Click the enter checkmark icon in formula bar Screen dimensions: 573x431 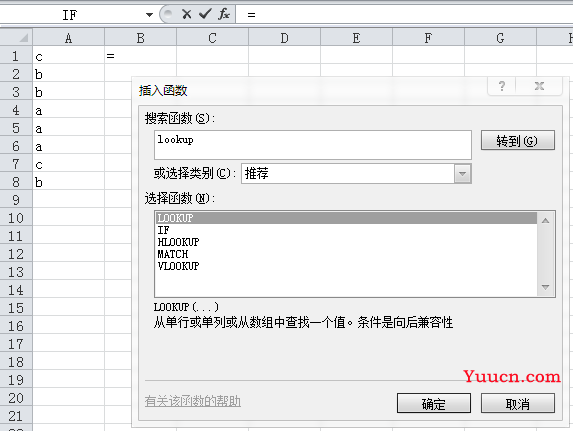pos(205,14)
